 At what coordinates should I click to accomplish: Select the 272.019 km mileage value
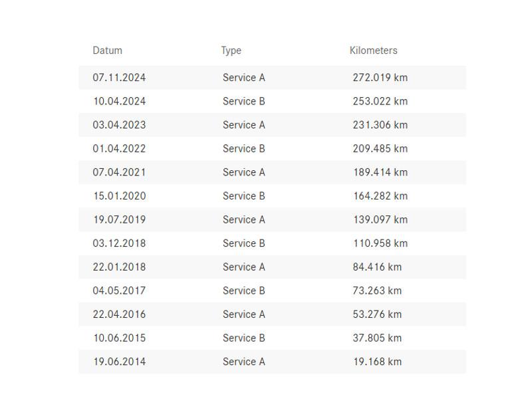(380, 78)
